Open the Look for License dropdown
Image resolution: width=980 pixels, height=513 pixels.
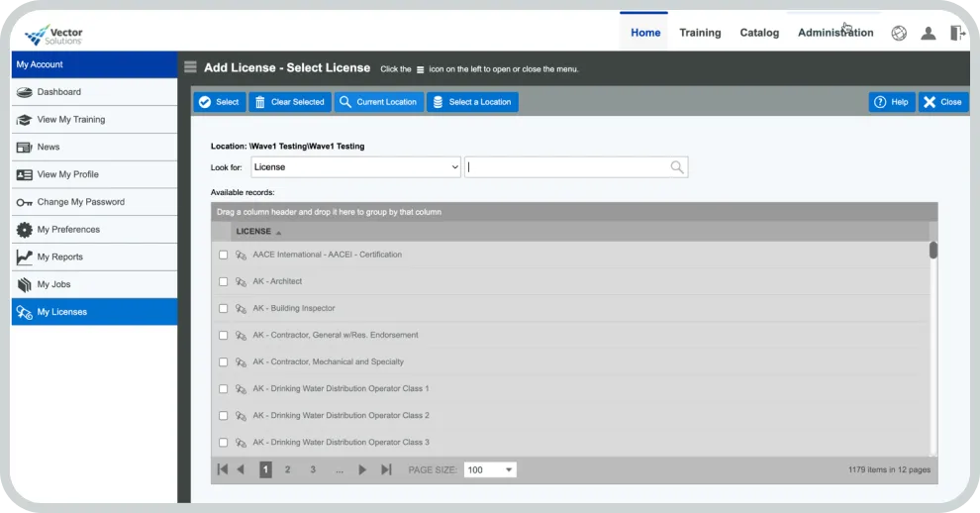pos(355,167)
